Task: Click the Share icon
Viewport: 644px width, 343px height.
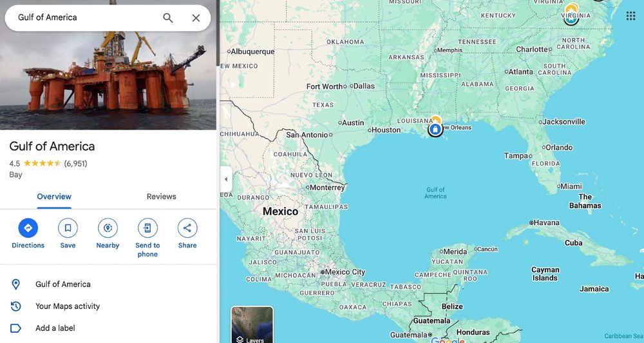Action: click(x=187, y=228)
